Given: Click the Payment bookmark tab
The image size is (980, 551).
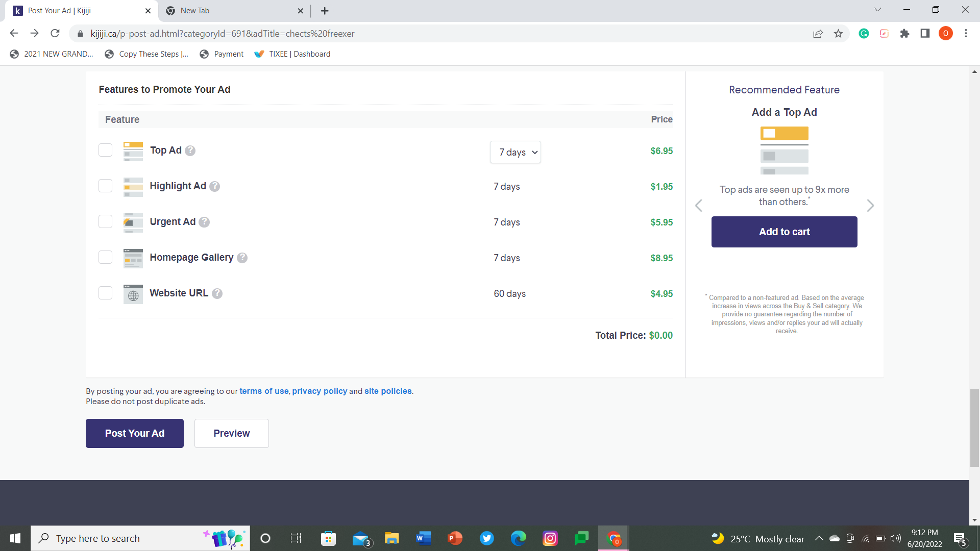Looking at the screenshot, I should point(228,54).
